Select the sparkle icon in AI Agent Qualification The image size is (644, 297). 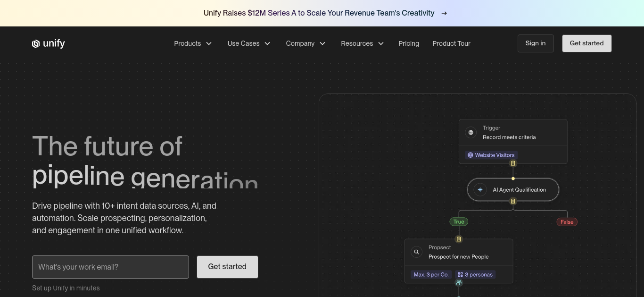point(480,190)
